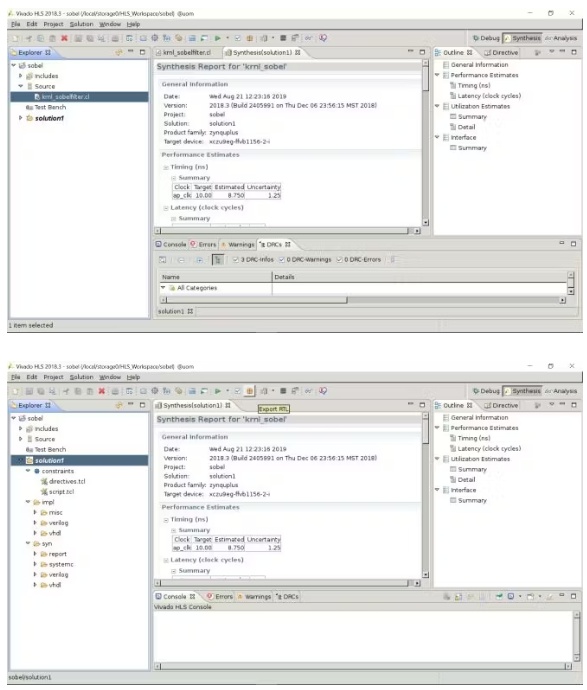Toggle the 0 DRC-Warnings checkbox
The width and height of the screenshot is (587, 690).
pos(282,260)
